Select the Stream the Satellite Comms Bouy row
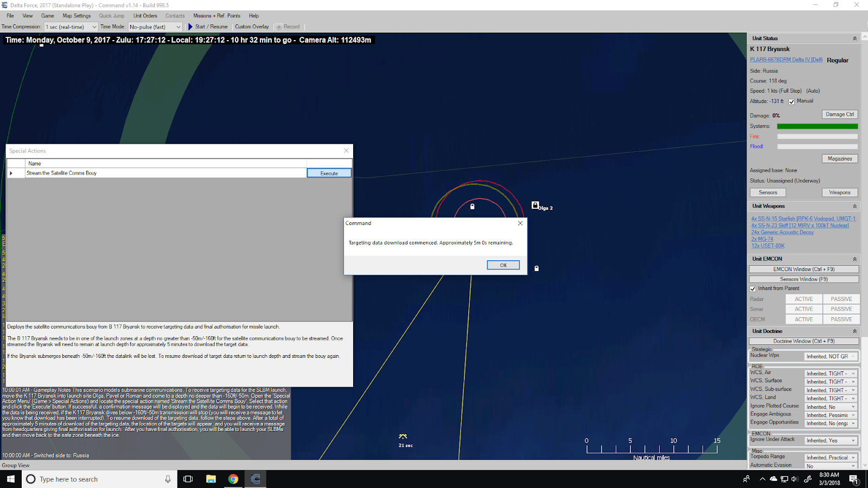Screen dimensions: 868x488 click(x=165, y=173)
